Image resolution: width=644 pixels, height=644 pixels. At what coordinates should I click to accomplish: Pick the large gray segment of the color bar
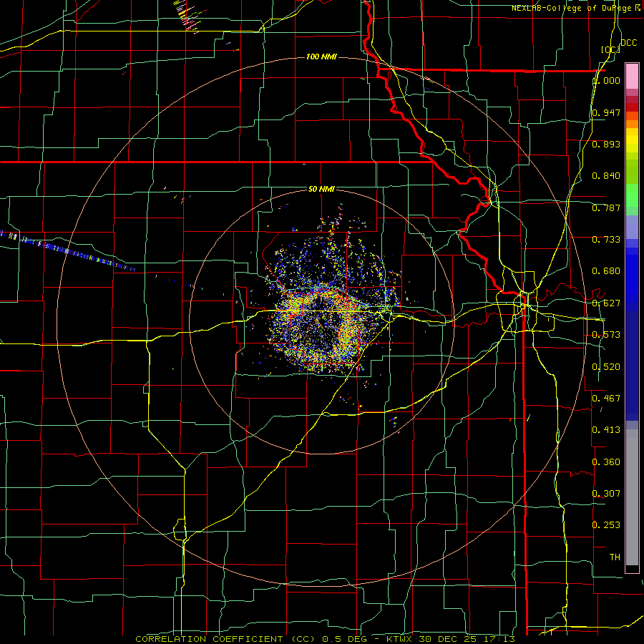point(632,497)
